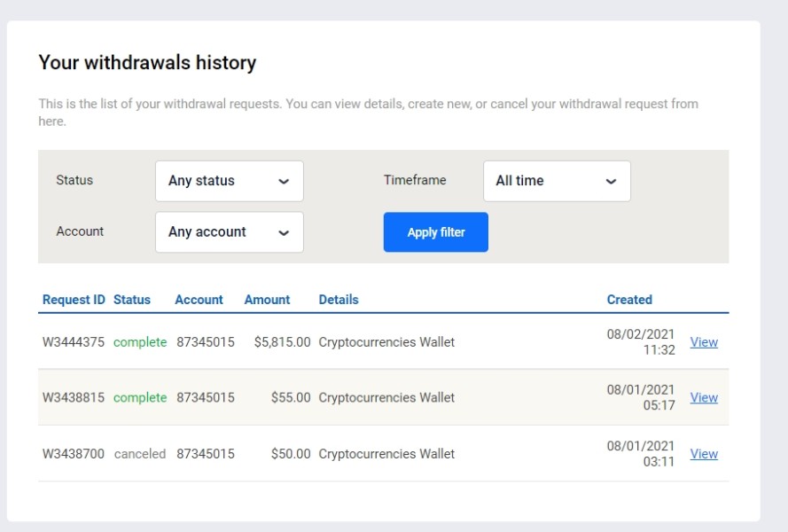
Task: View details of withdrawal W3444375
Action: [704, 342]
